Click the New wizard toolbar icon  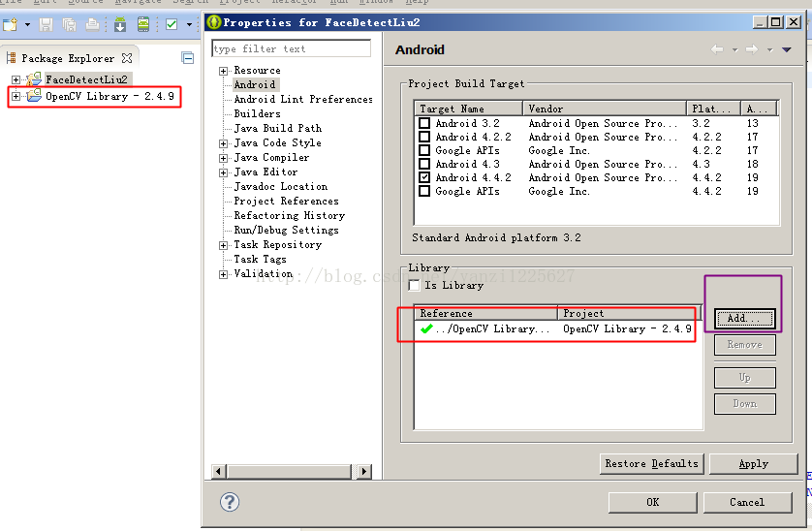[10, 24]
